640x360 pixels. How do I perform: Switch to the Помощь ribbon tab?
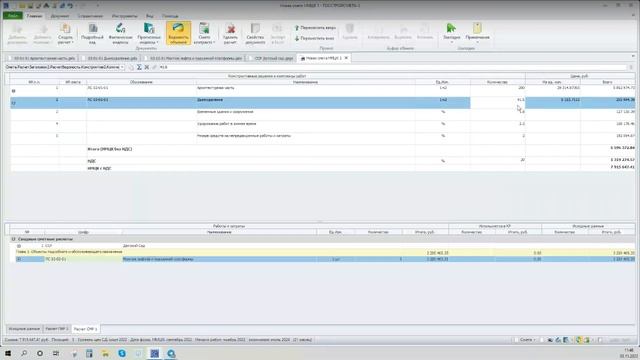pos(170,16)
